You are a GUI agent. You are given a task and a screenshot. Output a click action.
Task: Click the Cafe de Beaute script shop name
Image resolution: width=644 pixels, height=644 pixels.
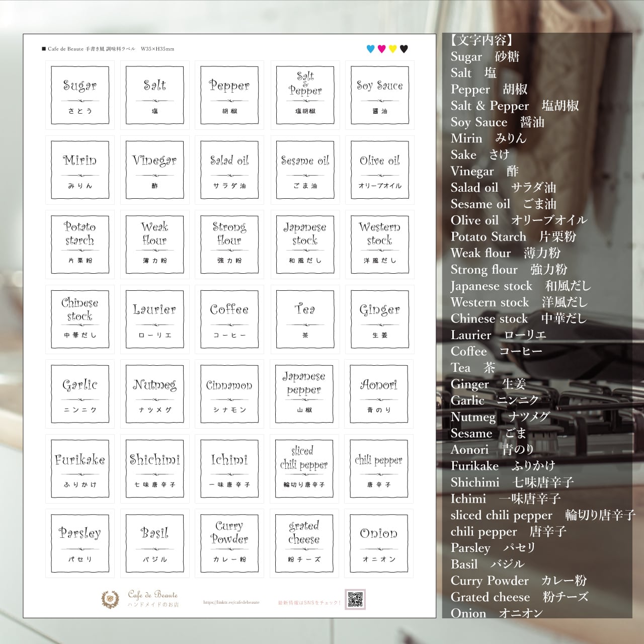152,595
